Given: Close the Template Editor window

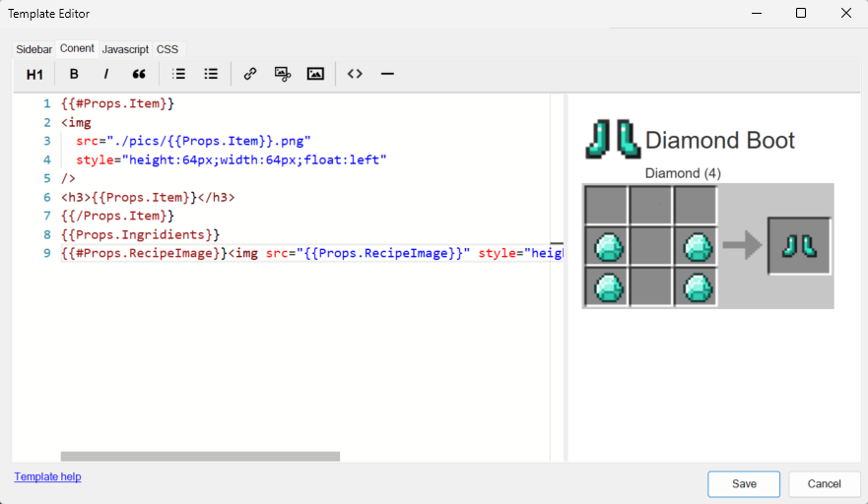Looking at the screenshot, I should pyautogui.click(x=846, y=13).
